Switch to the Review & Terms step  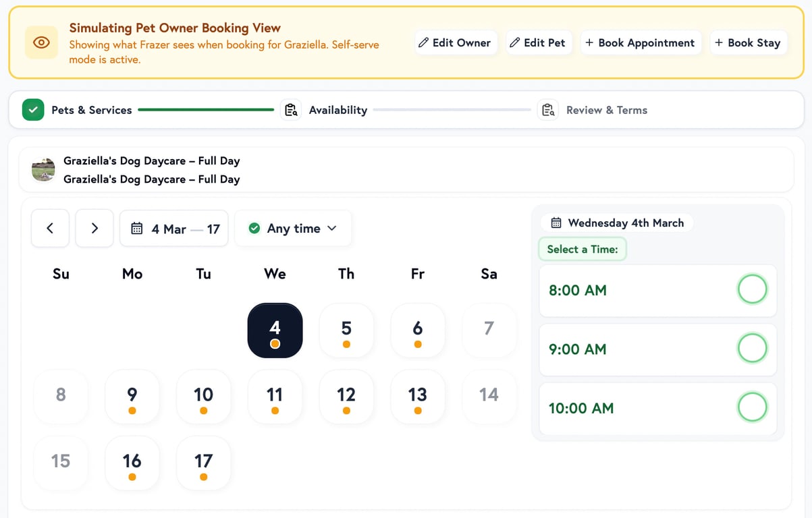[606, 109]
